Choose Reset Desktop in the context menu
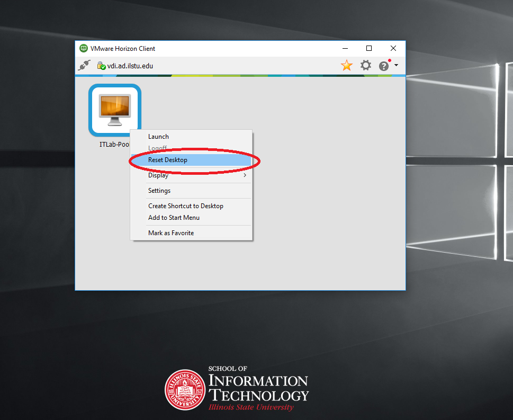513x420 pixels. point(191,160)
